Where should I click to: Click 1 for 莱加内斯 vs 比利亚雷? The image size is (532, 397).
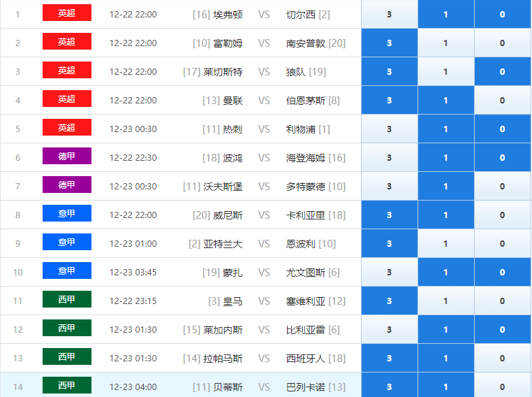[446, 329]
